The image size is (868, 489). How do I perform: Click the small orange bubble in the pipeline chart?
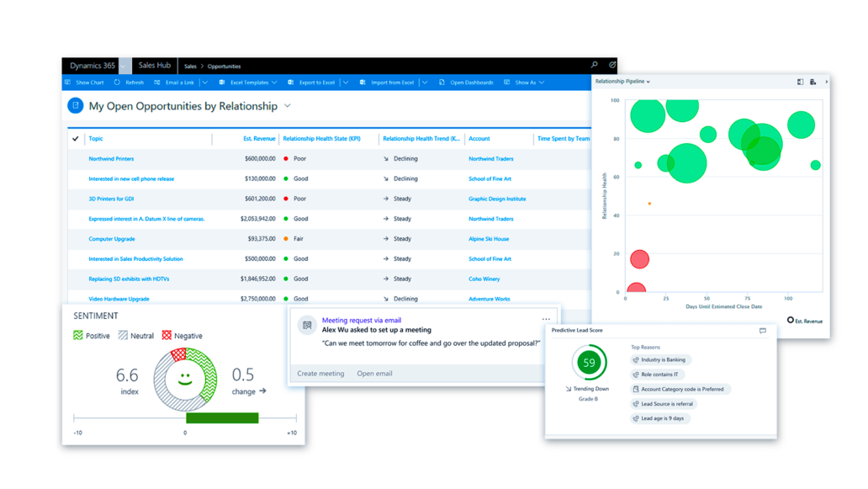649,204
